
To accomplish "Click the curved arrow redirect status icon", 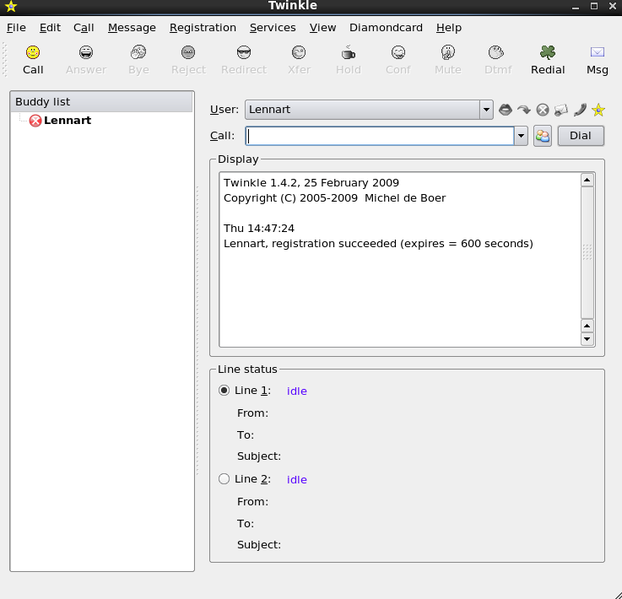I will 524,110.
